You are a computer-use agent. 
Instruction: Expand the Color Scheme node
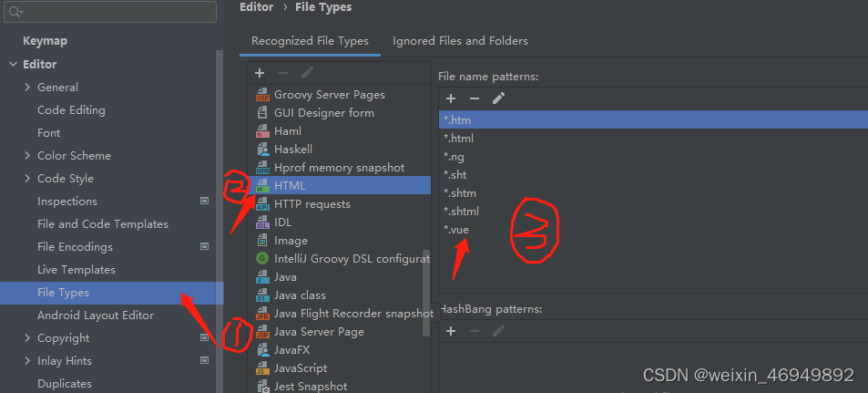click(27, 156)
